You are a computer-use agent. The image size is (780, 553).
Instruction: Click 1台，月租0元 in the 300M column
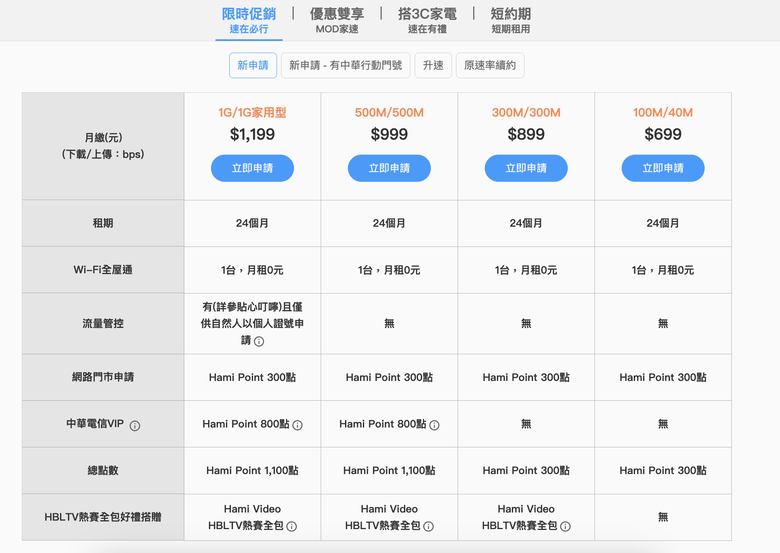(526, 270)
